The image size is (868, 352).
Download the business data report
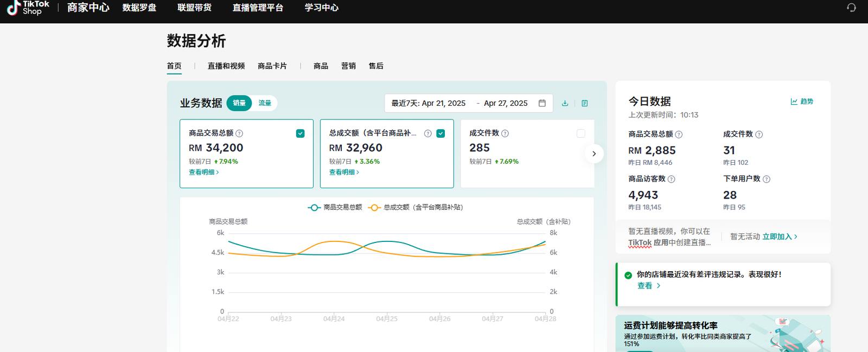coord(565,103)
